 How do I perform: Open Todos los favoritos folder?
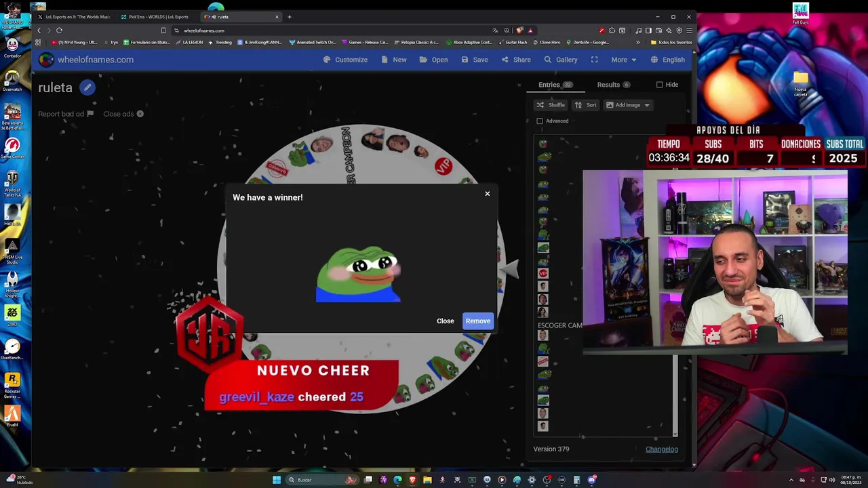coord(671,42)
